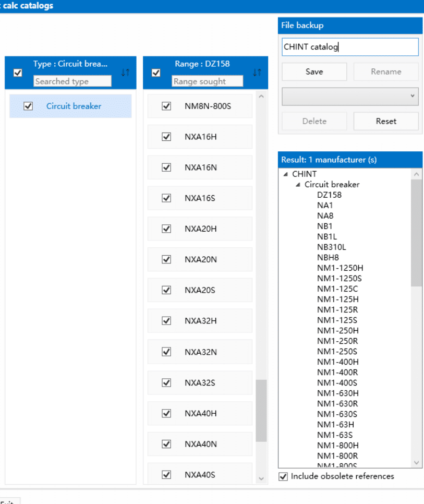Toggle Include obsolete references checkbox

pos(283,477)
